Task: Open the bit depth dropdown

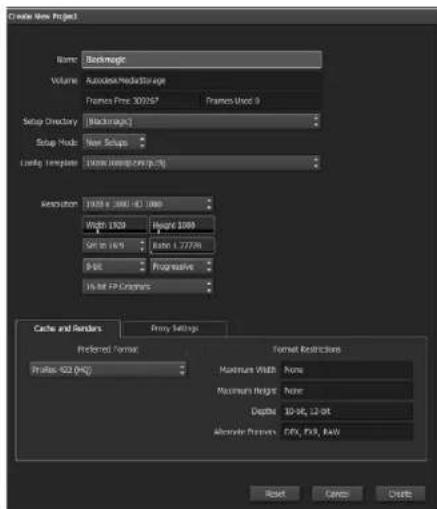Action: (114, 266)
